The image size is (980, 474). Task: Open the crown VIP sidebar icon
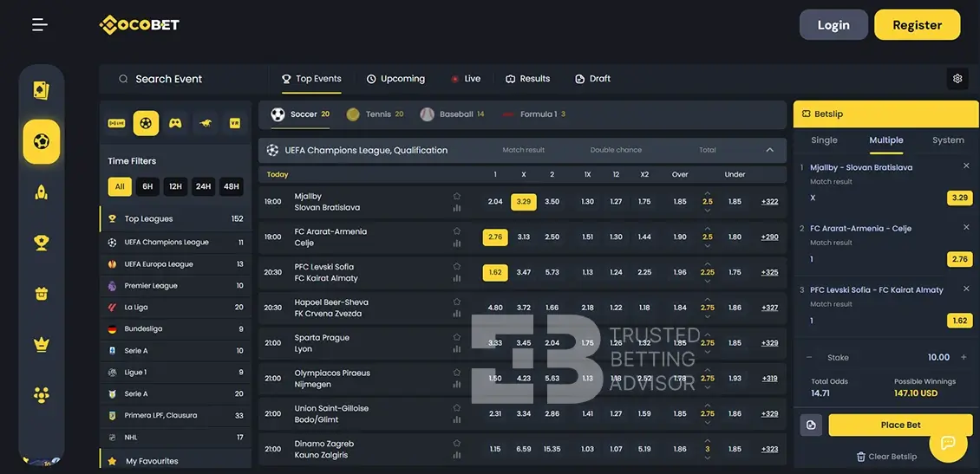coord(42,344)
